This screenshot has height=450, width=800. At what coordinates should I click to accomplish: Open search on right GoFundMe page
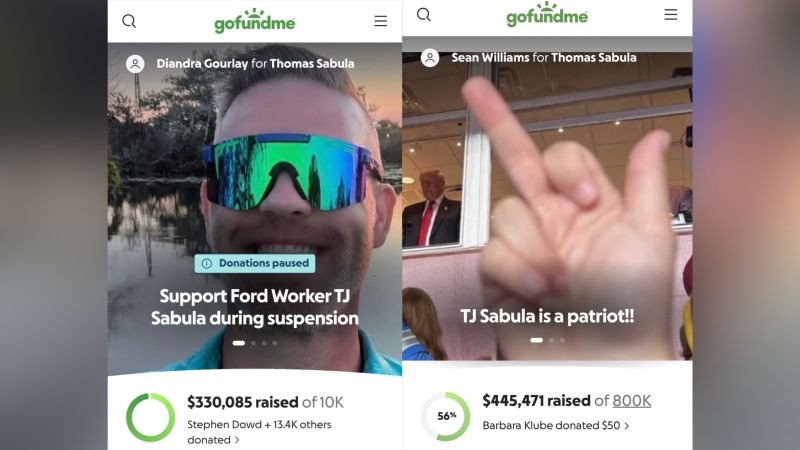424,15
